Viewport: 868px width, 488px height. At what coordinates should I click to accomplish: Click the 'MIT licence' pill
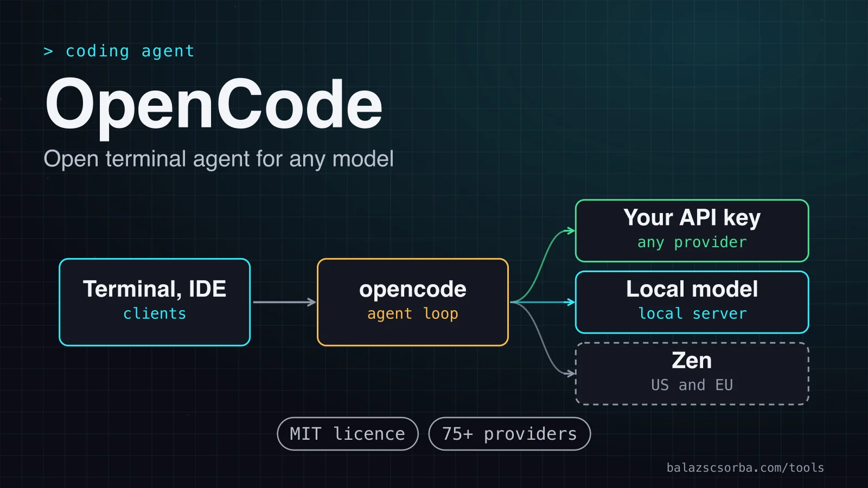[x=348, y=434]
